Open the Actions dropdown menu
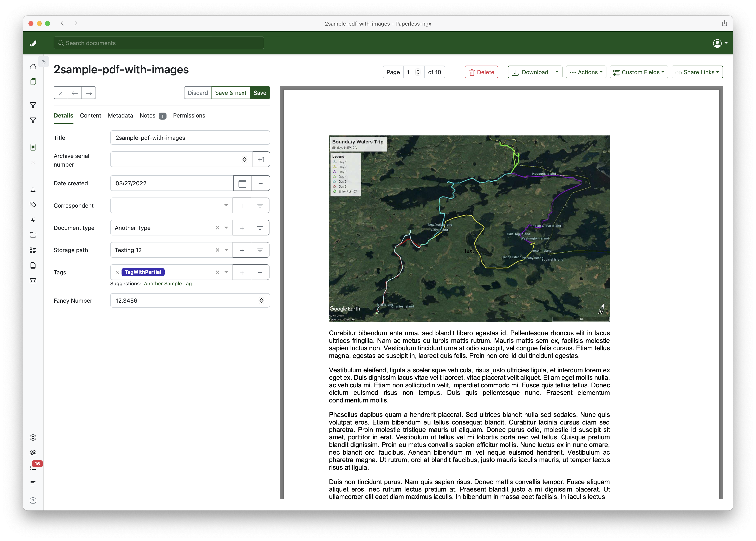This screenshot has height=541, width=756. tap(586, 72)
